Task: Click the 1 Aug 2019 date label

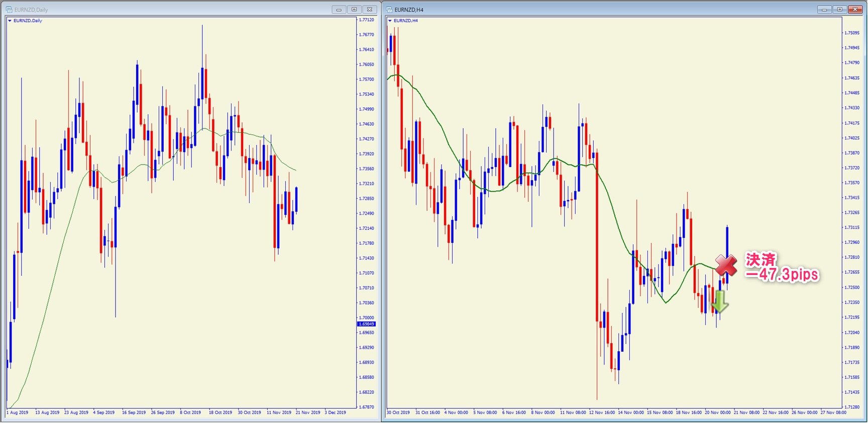Action: (x=18, y=412)
